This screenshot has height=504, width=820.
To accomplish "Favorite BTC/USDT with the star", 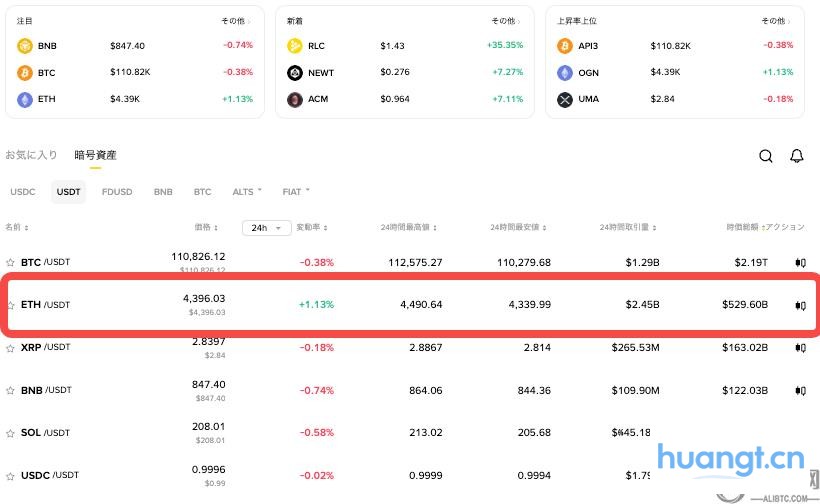I will click(x=10, y=263).
